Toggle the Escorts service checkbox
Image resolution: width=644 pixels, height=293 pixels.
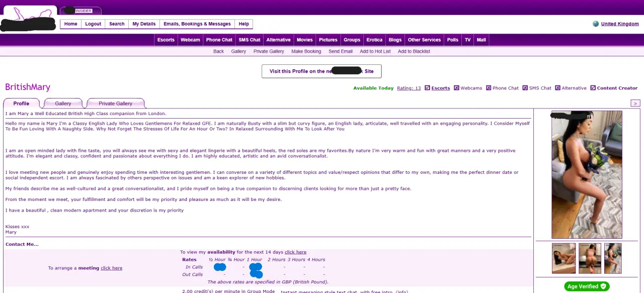(427, 88)
